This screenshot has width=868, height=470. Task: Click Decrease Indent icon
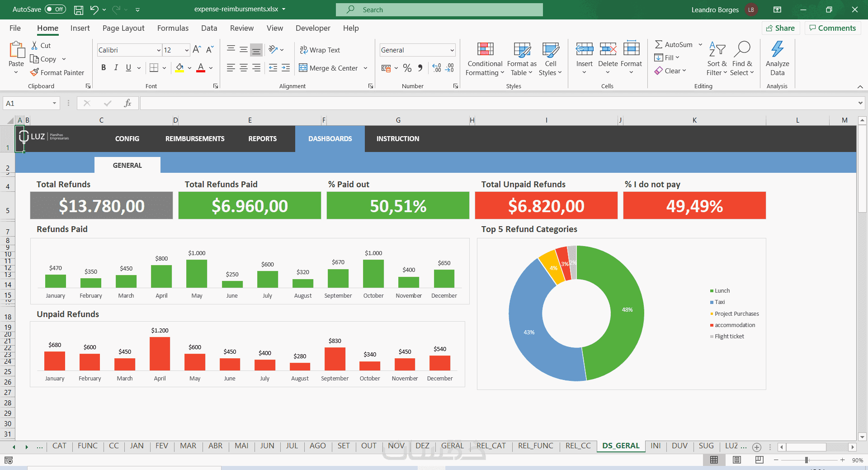[273, 68]
